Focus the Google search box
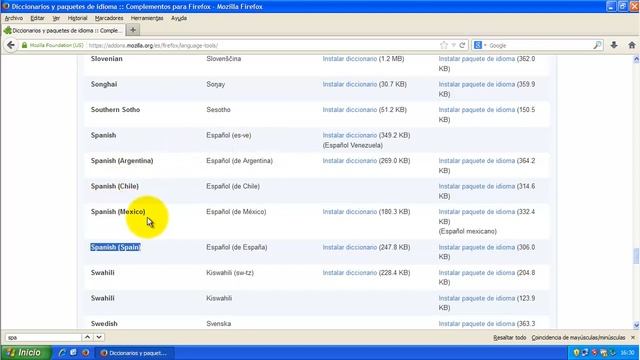640x360 pixels. click(539, 45)
